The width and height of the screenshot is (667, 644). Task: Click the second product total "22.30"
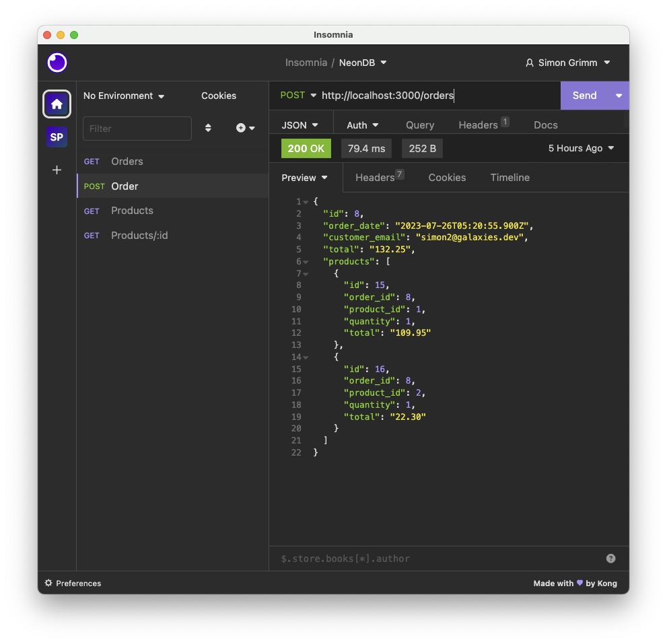point(407,417)
